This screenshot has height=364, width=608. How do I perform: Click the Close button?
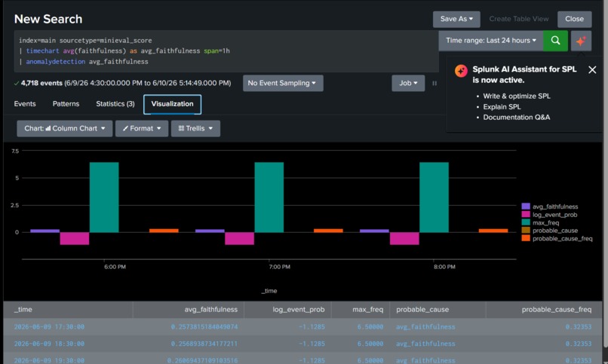(574, 19)
